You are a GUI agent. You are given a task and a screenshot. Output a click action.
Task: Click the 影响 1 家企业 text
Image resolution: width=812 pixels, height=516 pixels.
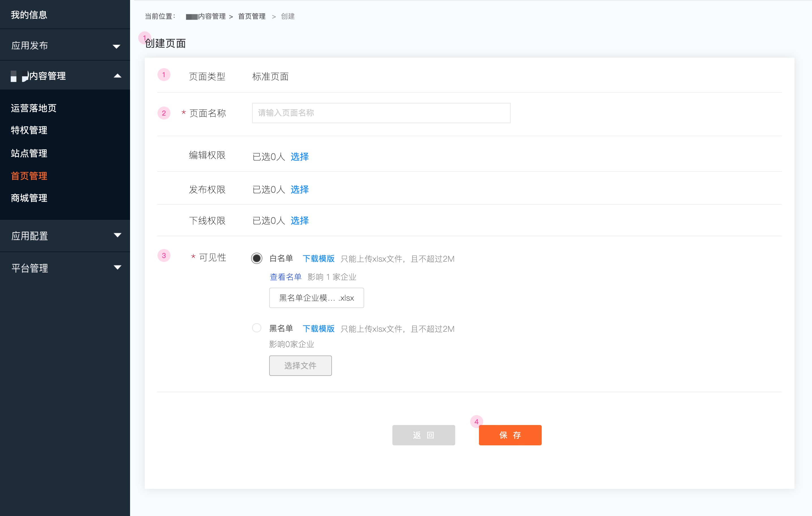(332, 277)
